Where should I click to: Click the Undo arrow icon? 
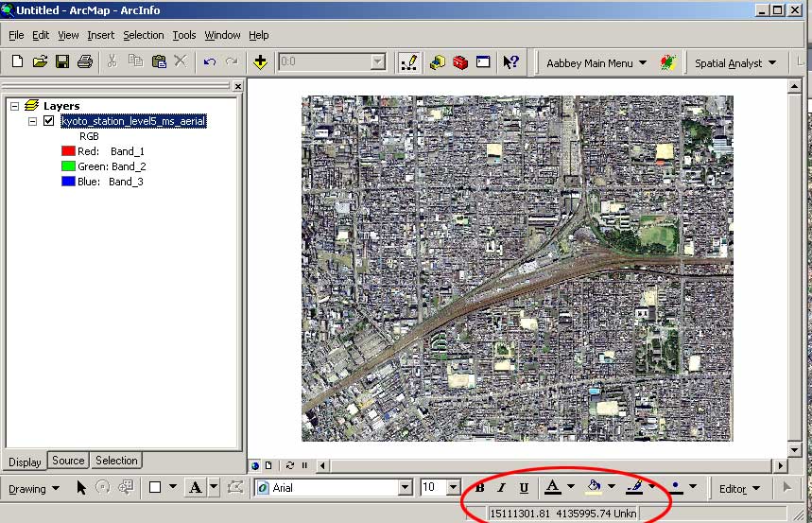point(210,61)
